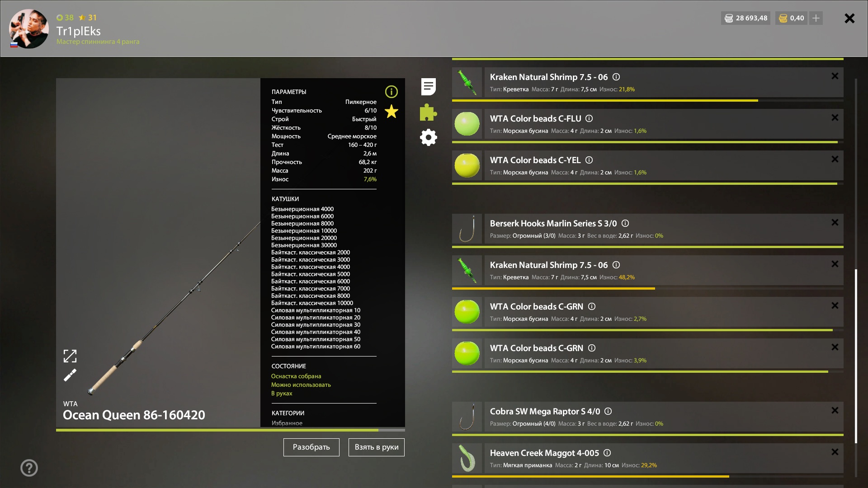The image size is (868, 488).
Task: Click Байткаст. классическая 10000 entry
Action: tap(312, 303)
